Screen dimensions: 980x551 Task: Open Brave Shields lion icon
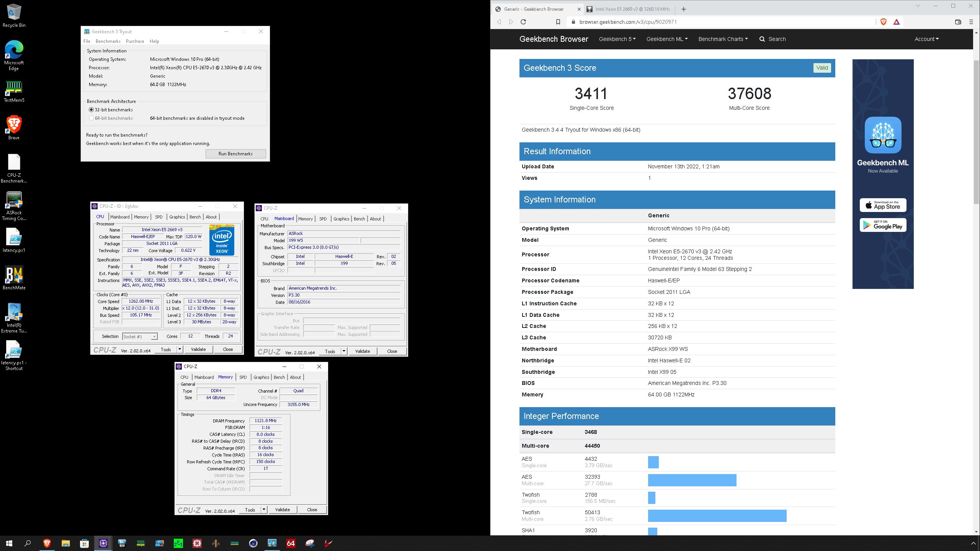(884, 22)
